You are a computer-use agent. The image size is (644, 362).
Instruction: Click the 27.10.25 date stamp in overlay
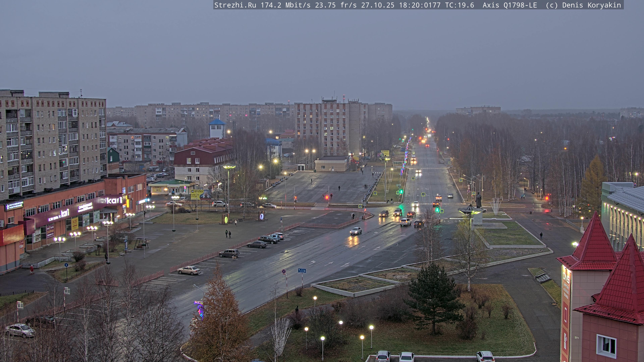[x=378, y=5]
